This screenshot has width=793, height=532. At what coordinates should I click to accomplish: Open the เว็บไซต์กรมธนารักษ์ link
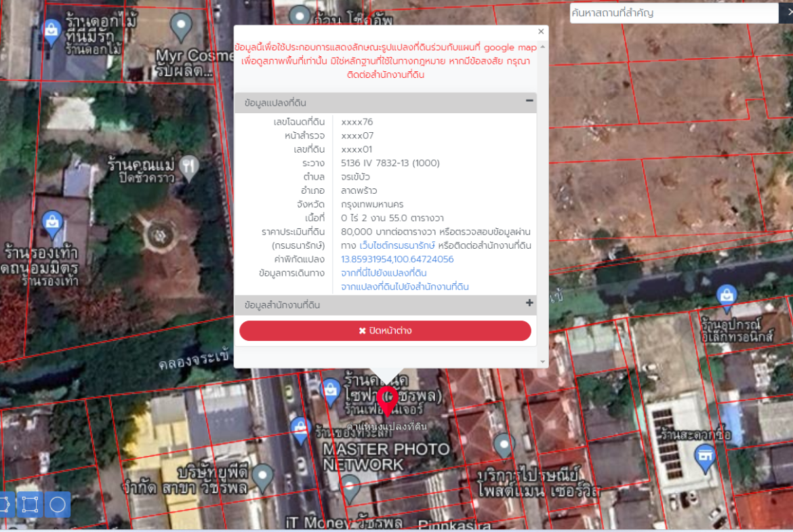tap(397, 245)
